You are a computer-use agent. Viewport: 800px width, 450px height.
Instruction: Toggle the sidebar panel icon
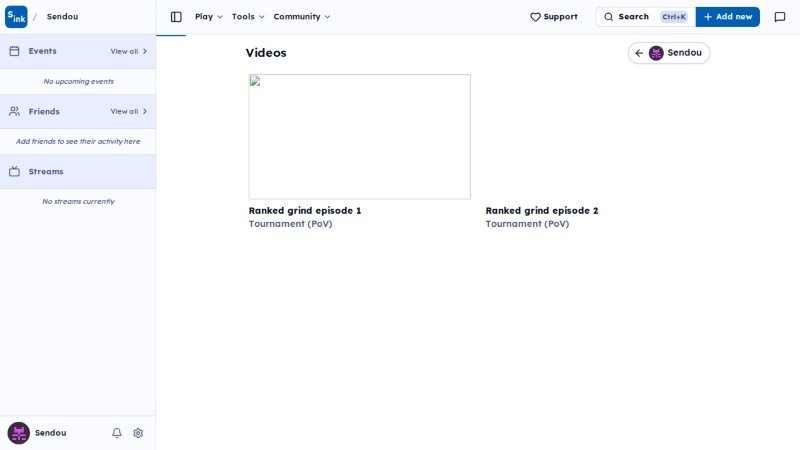click(176, 17)
